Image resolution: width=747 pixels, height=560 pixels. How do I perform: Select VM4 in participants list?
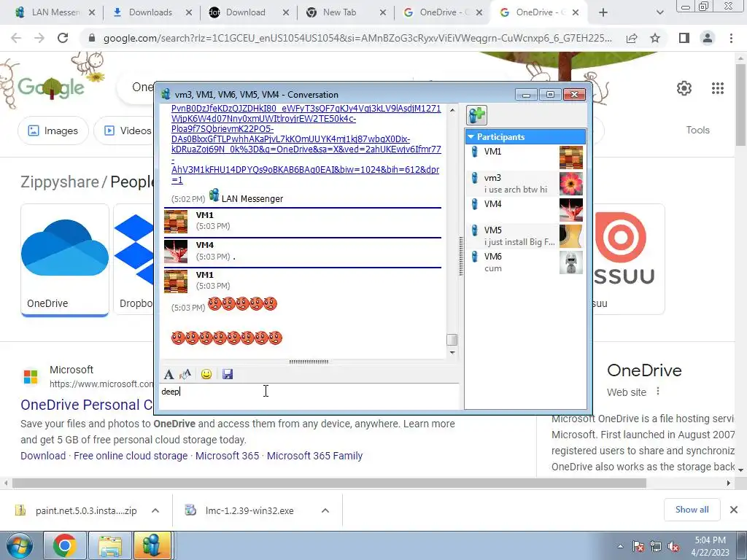point(525,210)
